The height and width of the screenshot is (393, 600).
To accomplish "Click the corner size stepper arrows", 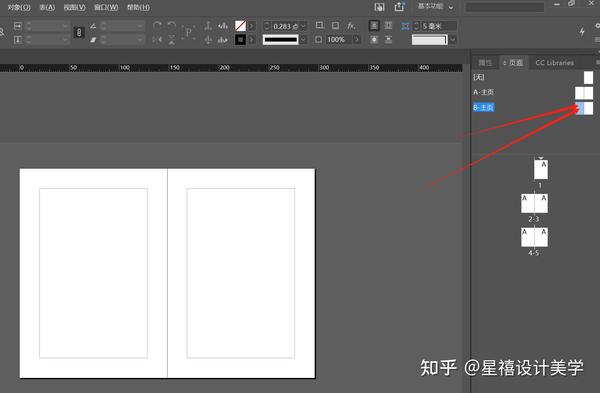I will click(x=416, y=26).
